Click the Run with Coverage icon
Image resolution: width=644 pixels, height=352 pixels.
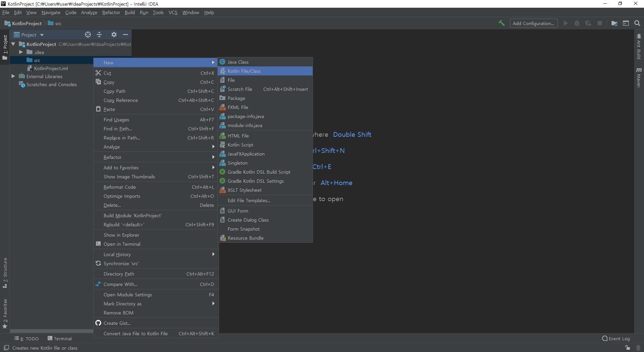pyautogui.click(x=588, y=23)
